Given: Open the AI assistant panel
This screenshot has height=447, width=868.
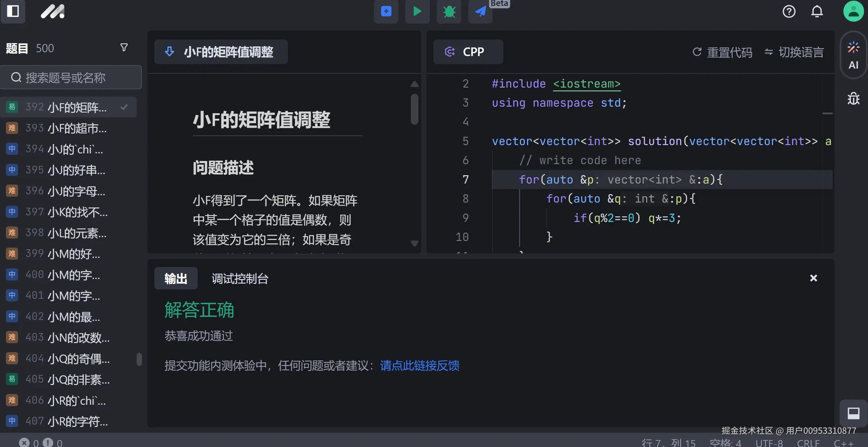Looking at the screenshot, I should coord(853,55).
